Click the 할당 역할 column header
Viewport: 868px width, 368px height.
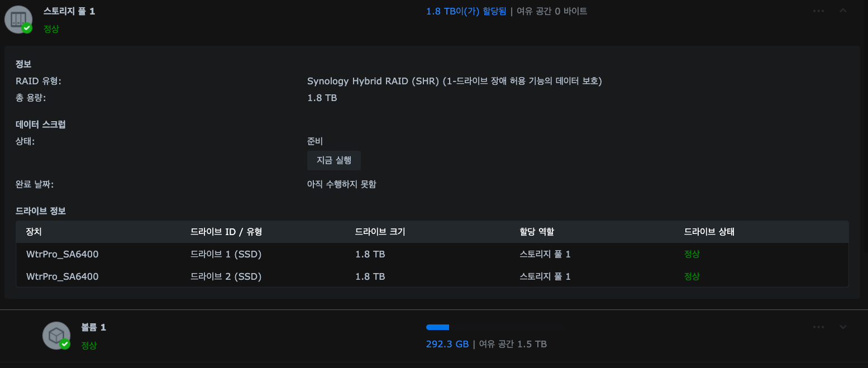click(536, 232)
